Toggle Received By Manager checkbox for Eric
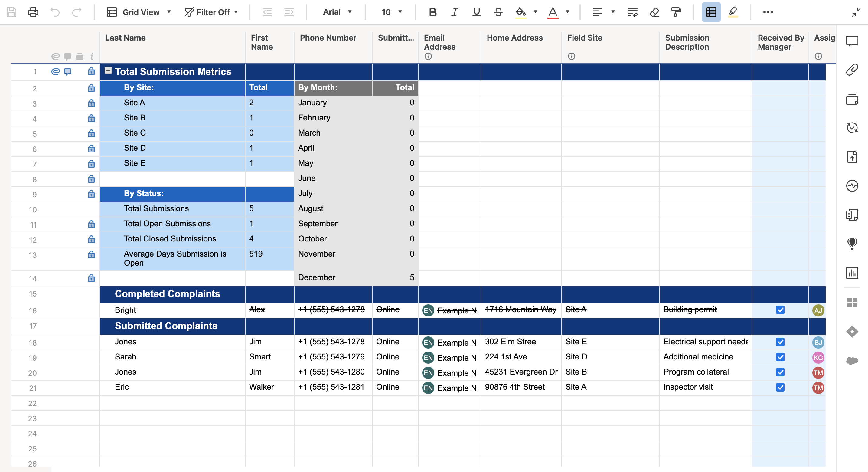This screenshot has width=868, height=472. (x=780, y=387)
